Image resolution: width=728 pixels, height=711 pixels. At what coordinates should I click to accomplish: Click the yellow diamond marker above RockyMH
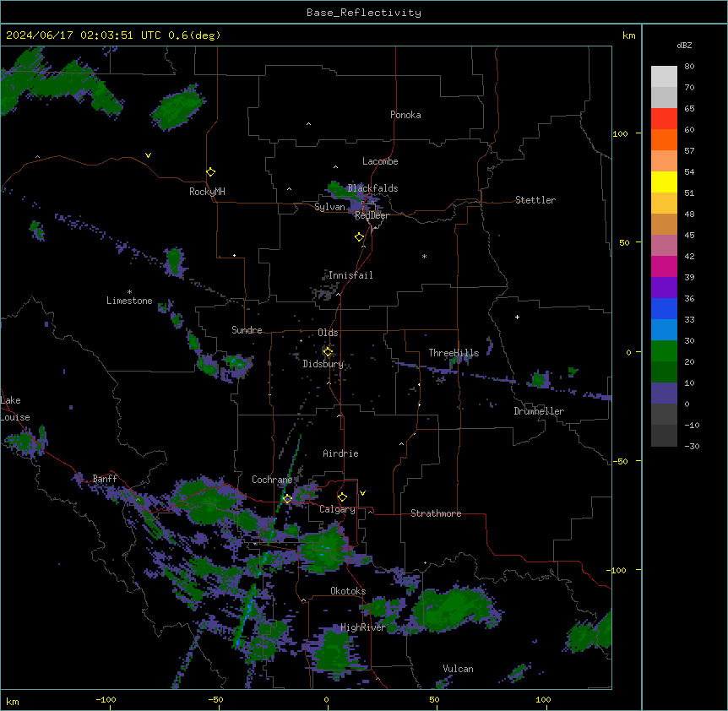pyautogui.click(x=210, y=172)
